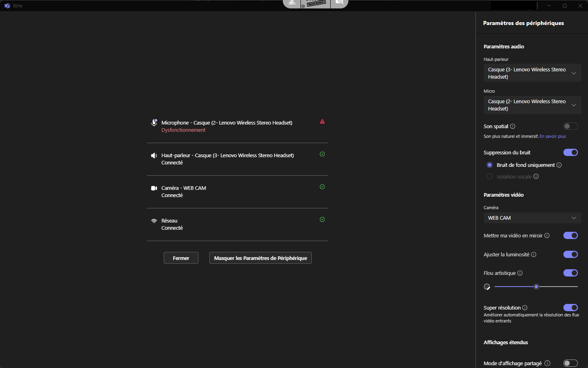Click the red warning triangle for the microphone
588x368 pixels.
[x=322, y=121]
